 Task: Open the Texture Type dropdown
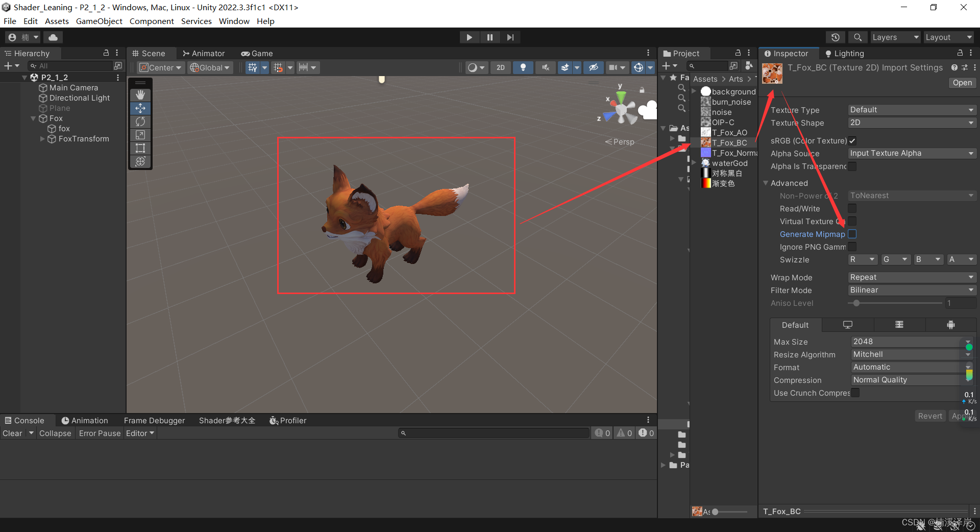point(912,109)
